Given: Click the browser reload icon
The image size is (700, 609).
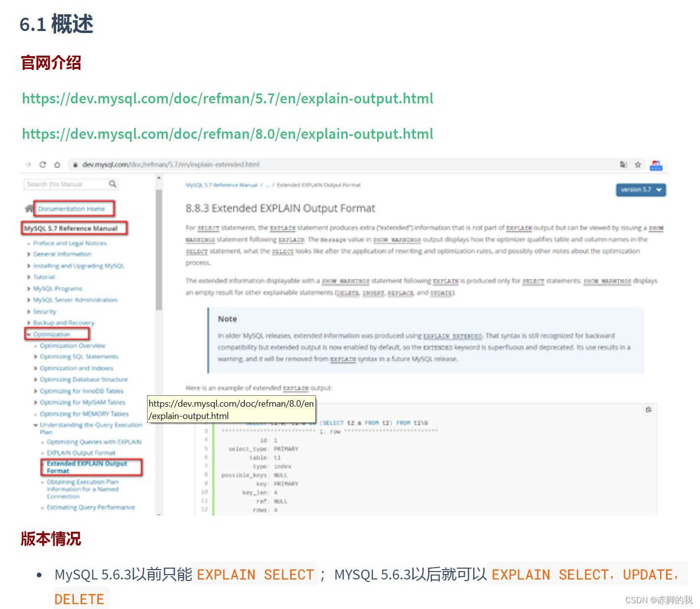Looking at the screenshot, I should coord(43,164).
